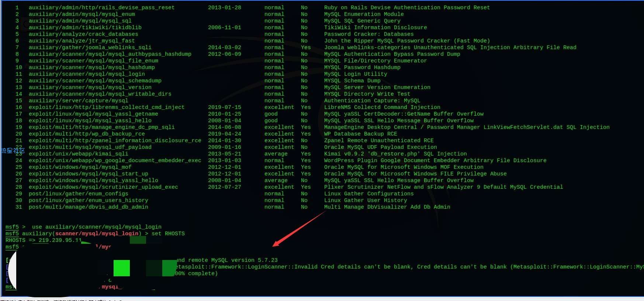Click auxiliary/scanner/mysql/mysql_login in the results list

point(87,74)
